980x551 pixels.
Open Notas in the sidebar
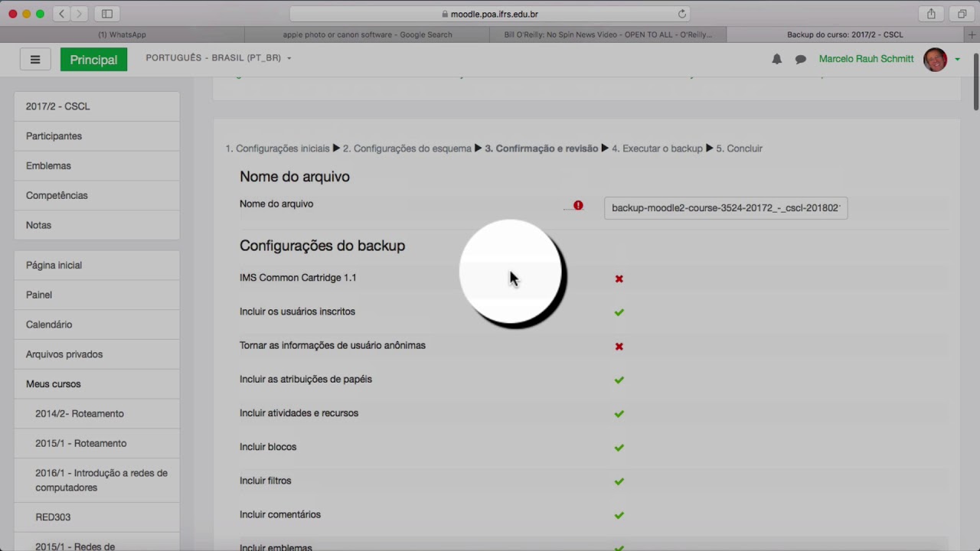[x=97, y=226]
